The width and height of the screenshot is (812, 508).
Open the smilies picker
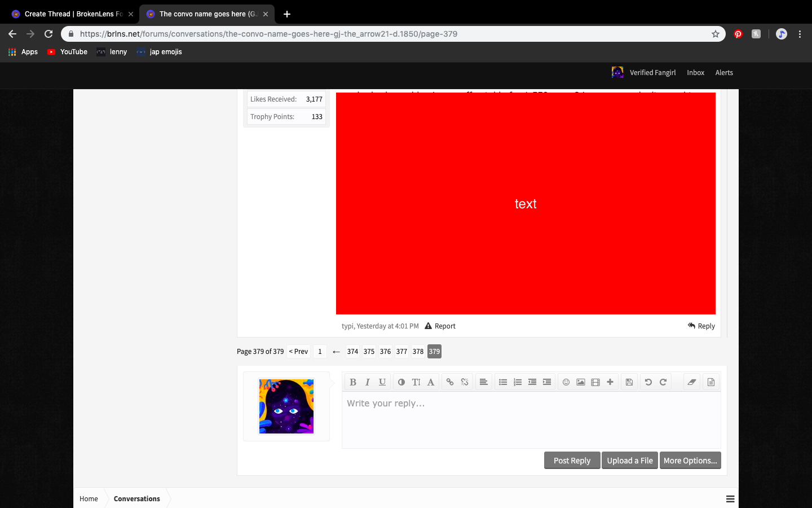(566, 382)
